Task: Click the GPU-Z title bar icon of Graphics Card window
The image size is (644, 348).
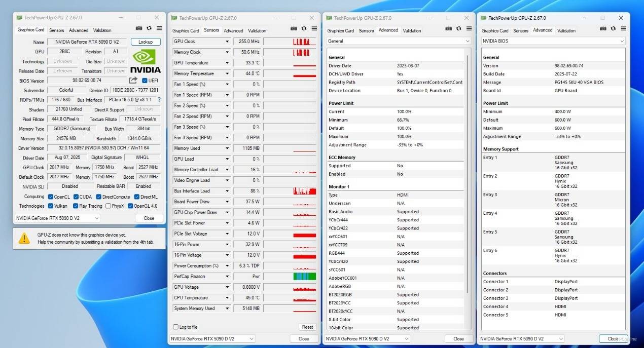Action: coord(19,17)
